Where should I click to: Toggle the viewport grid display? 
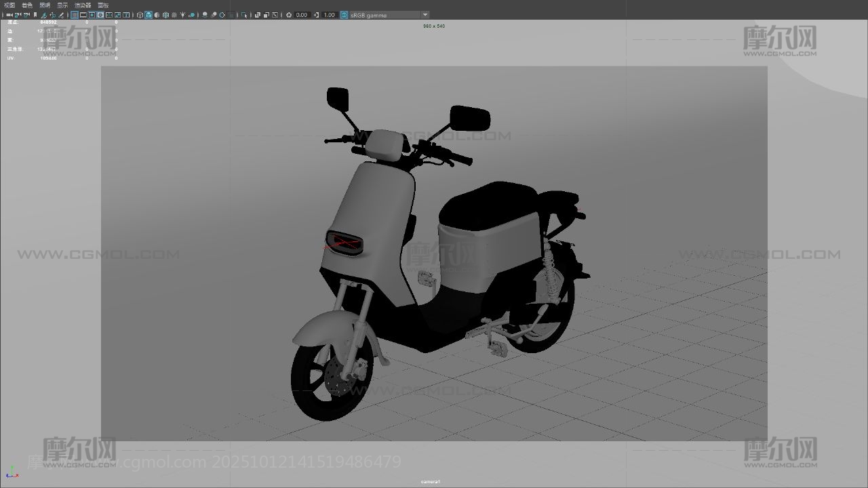75,15
